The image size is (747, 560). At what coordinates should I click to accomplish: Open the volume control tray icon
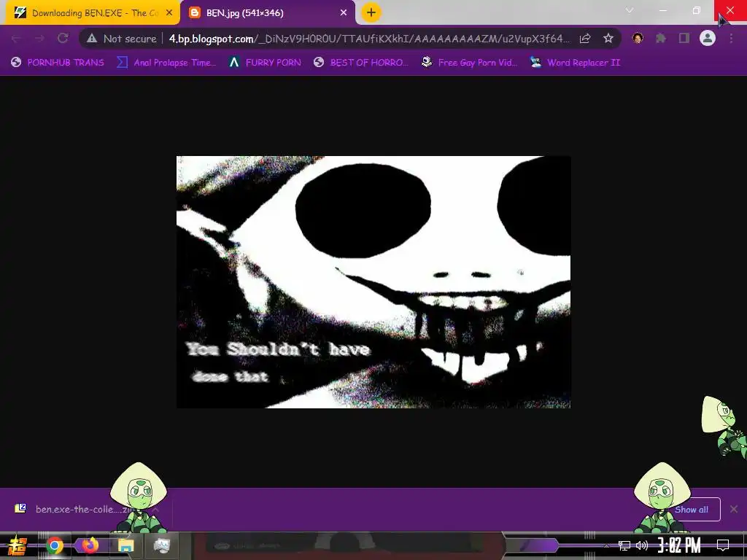642,545
